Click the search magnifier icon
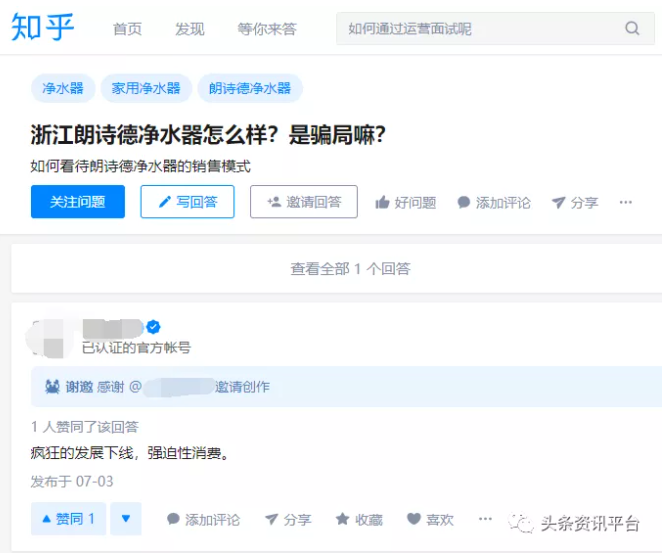 pos(632,29)
